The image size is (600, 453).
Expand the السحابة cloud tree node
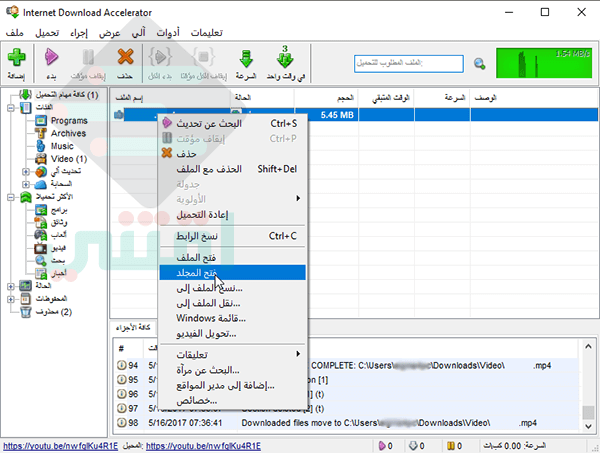(26, 184)
